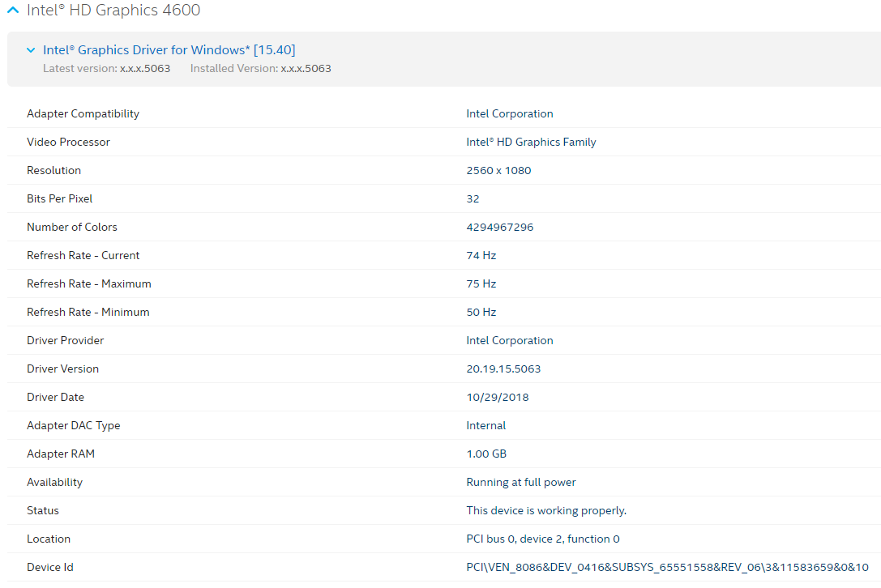Click the Refresh Rate - Current label
This screenshot has width=881, height=588.
point(83,256)
